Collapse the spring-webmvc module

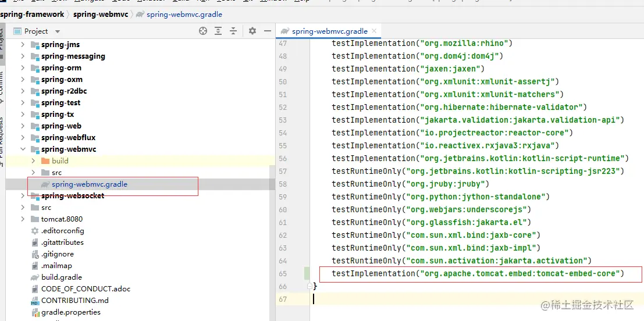coord(23,149)
